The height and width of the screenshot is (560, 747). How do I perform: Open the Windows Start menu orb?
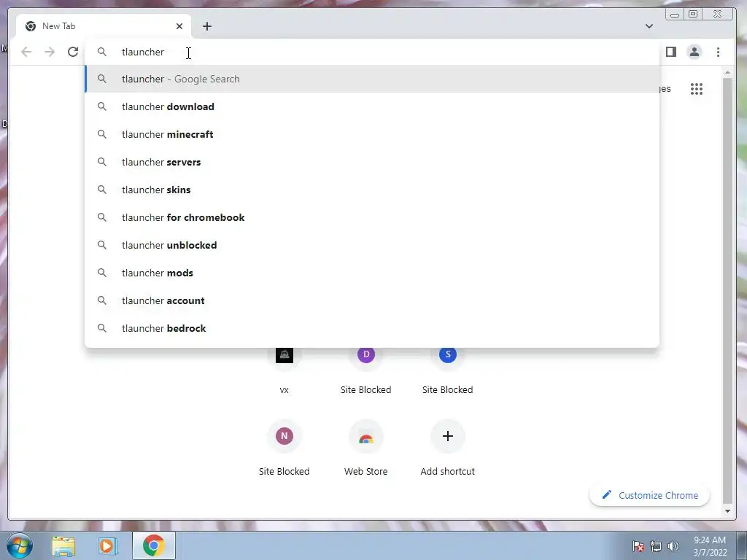coord(20,545)
